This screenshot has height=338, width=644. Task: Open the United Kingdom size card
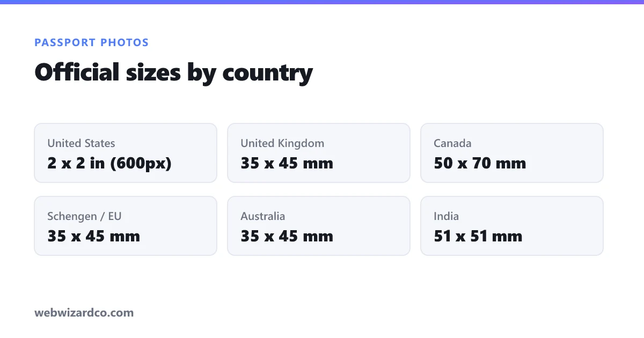[319, 153]
